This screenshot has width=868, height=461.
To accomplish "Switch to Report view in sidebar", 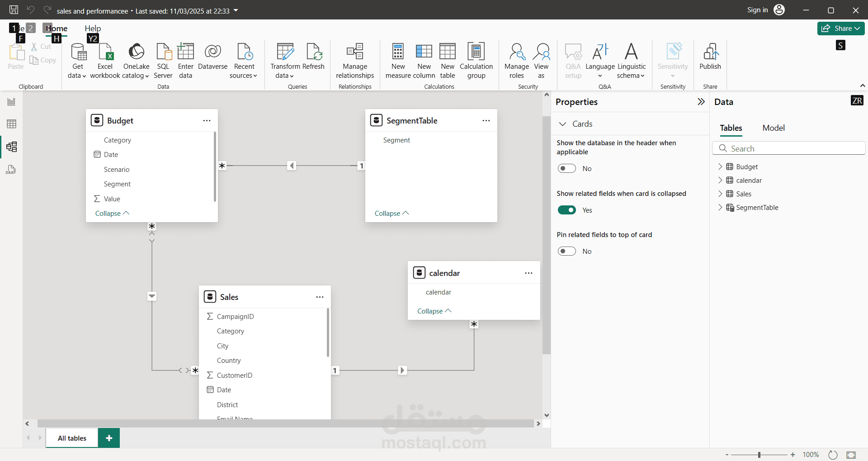I will pos(11,102).
